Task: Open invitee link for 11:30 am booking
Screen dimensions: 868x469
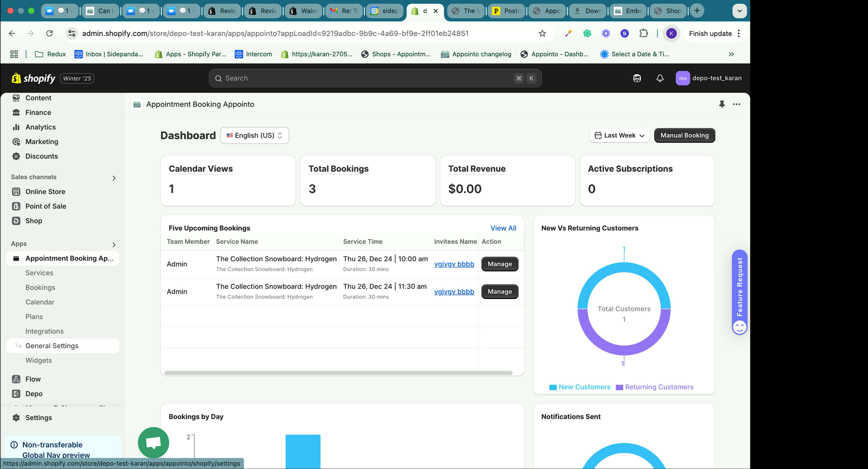Action: 454,292
